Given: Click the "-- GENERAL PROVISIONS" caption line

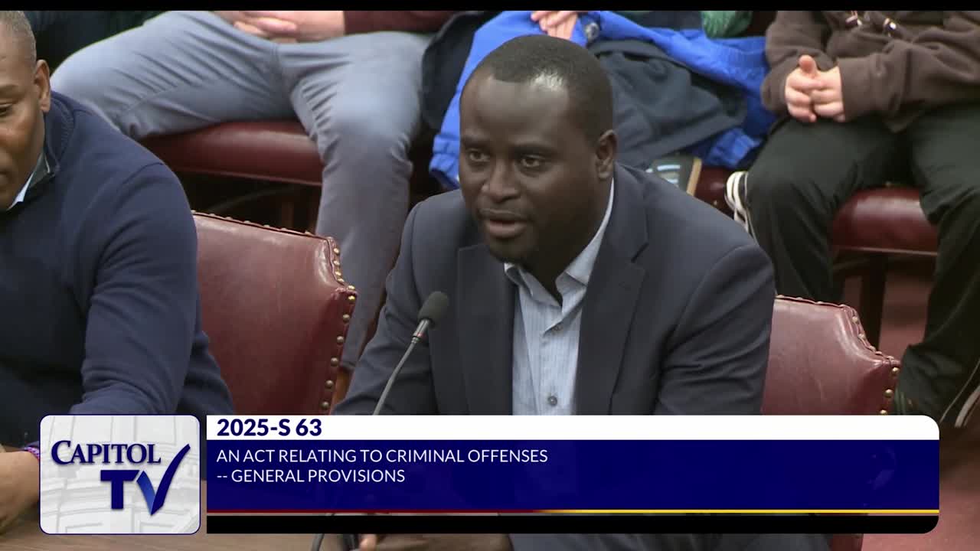Looking at the screenshot, I should click(311, 476).
